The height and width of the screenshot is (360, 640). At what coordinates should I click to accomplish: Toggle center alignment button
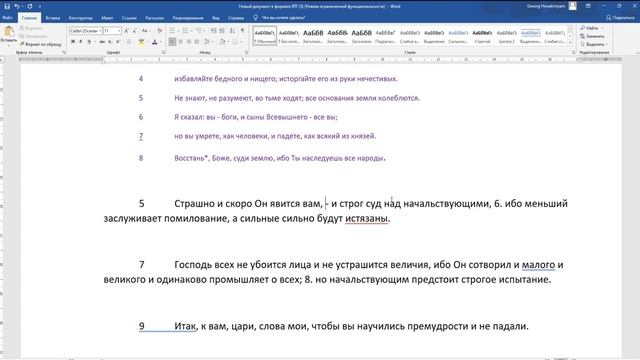(x=180, y=42)
